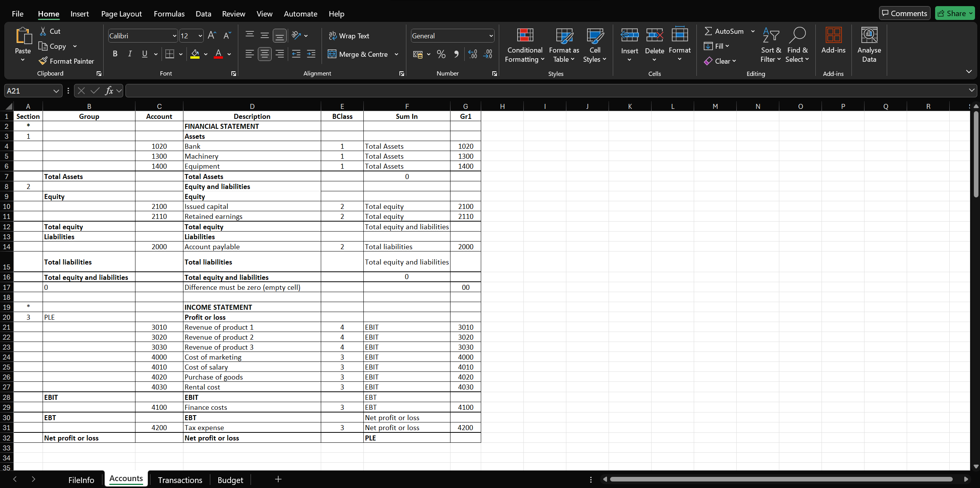This screenshot has height=488, width=980.
Task: Toggle Wrap Text on selected cell
Action: [349, 36]
